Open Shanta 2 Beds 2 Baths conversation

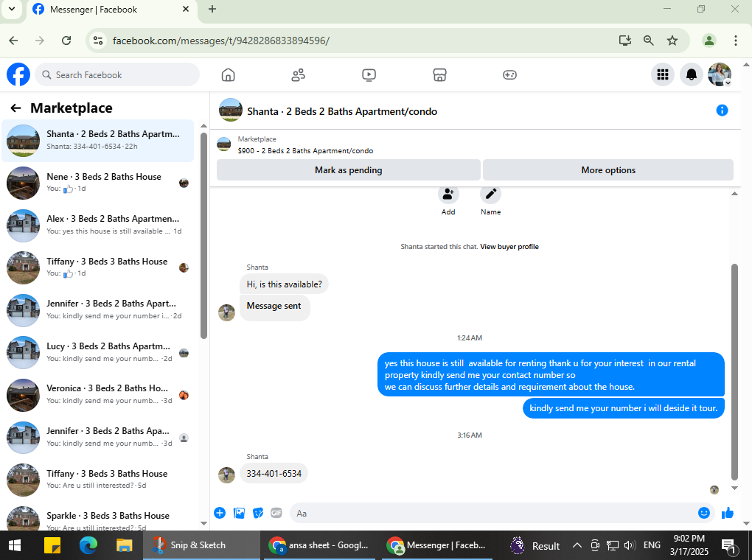[98, 141]
